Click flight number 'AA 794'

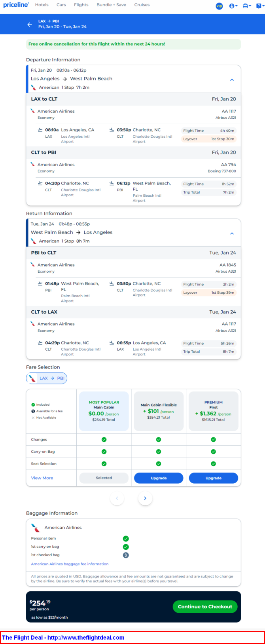coord(229,165)
